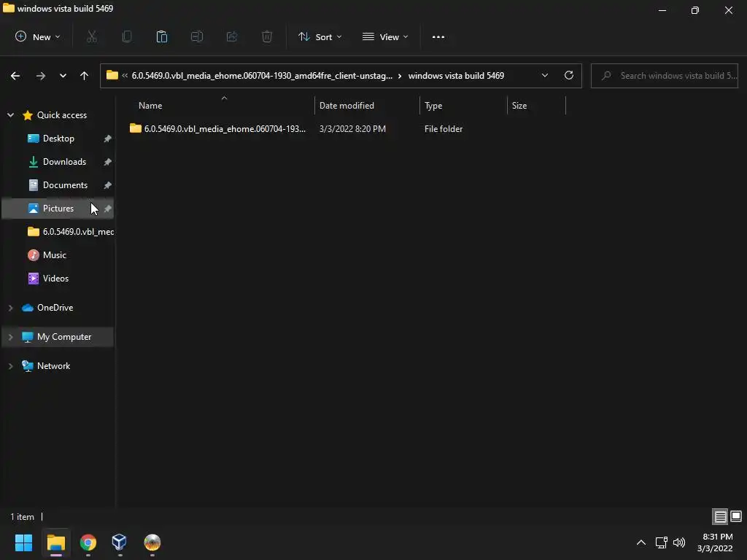Click the Paste clipboard icon
Screen dimensions: 747x560
[x=162, y=36]
